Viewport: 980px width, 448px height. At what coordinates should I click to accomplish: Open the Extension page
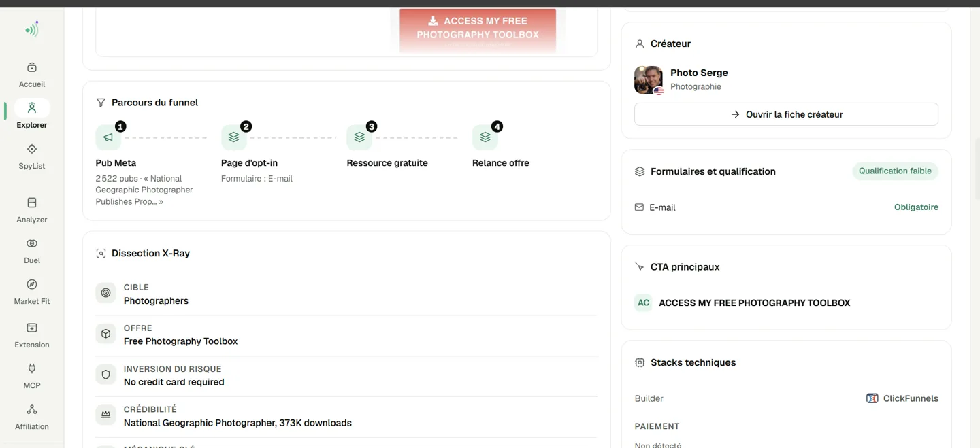pyautogui.click(x=32, y=335)
